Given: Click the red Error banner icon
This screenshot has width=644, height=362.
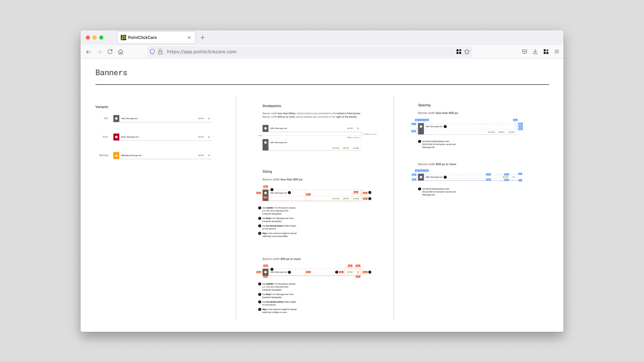Looking at the screenshot, I should point(116,137).
